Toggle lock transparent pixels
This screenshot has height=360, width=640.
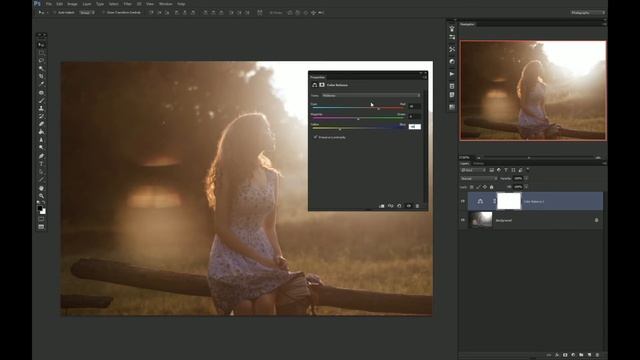[471, 187]
